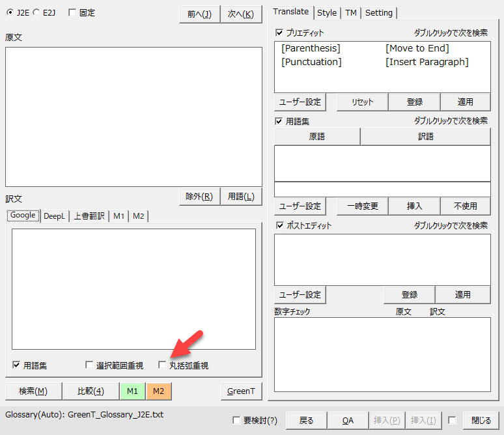Check the 選択範囲重視 option
The image size is (504, 435).
(90, 365)
